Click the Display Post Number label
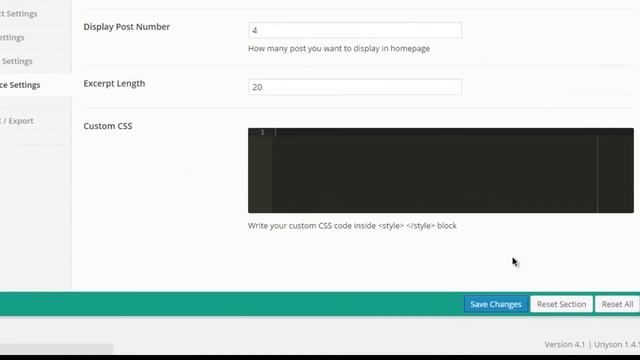640x360 pixels. [127, 27]
